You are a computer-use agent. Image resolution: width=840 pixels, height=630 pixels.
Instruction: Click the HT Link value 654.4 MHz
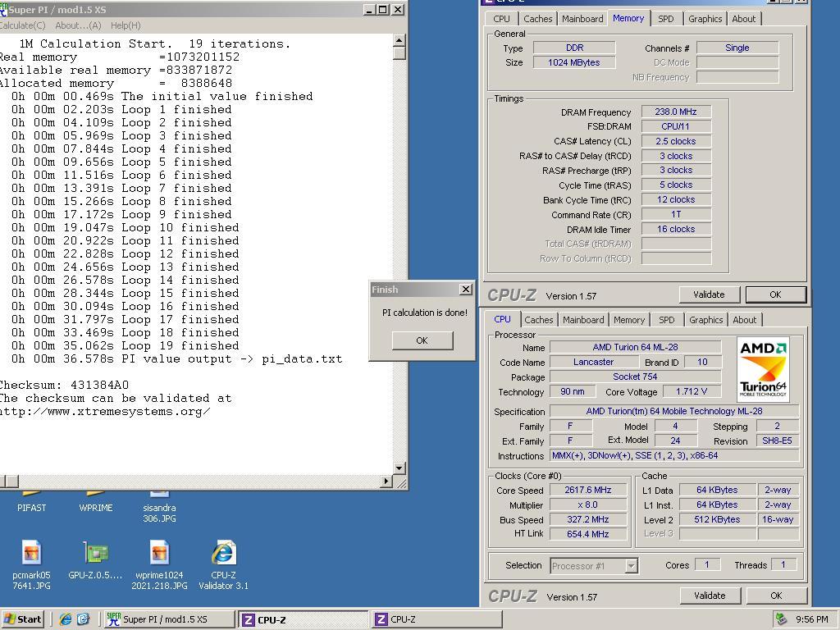click(x=587, y=534)
